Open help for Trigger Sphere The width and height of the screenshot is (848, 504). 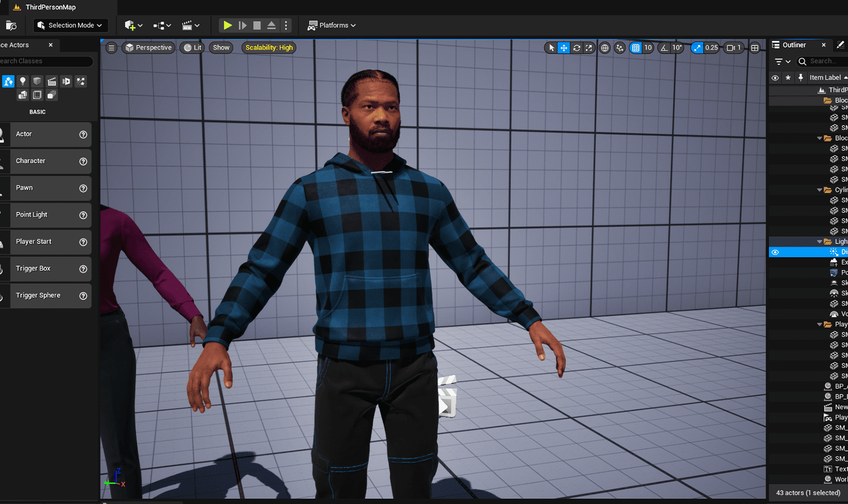(83, 296)
